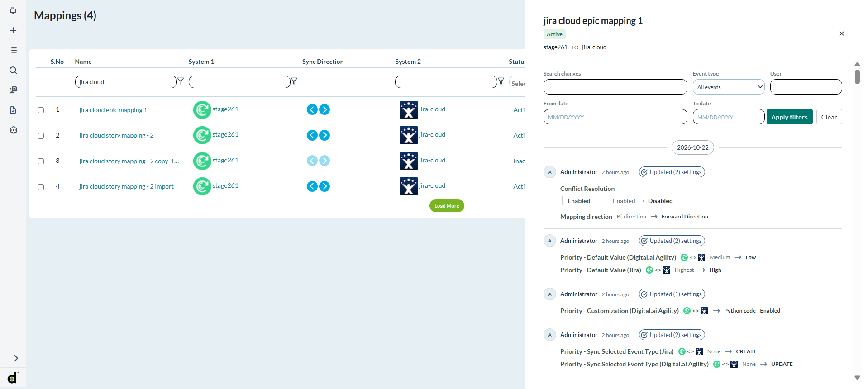The image size is (868, 389).
Task: Open the stacked windows export icon in sidebar
Action: coord(13,90)
